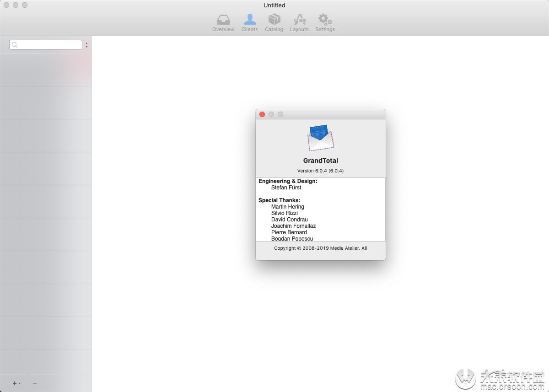The image size is (549, 392).
Task: Select Stefan Fürst in the credits
Action: (286, 188)
